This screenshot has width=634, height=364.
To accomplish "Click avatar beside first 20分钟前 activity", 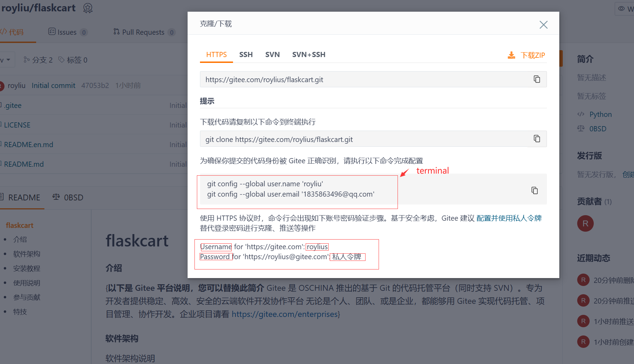I will pos(583,280).
